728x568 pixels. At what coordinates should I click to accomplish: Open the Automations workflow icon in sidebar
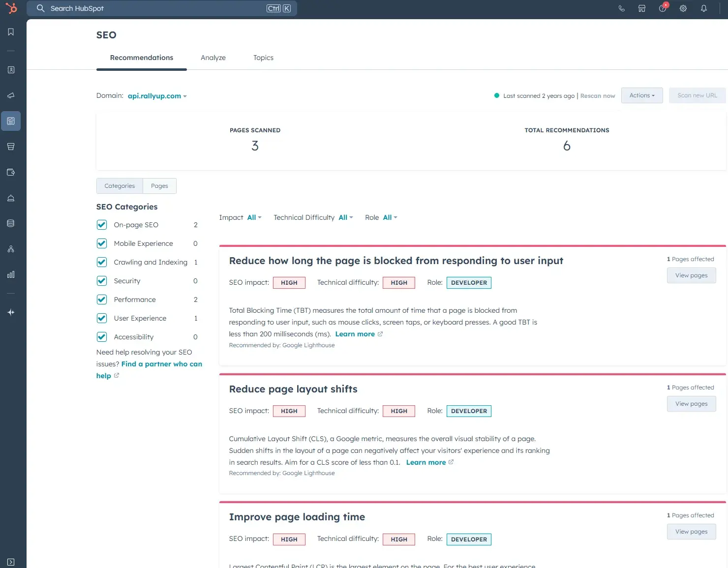(x=10, y=249)
